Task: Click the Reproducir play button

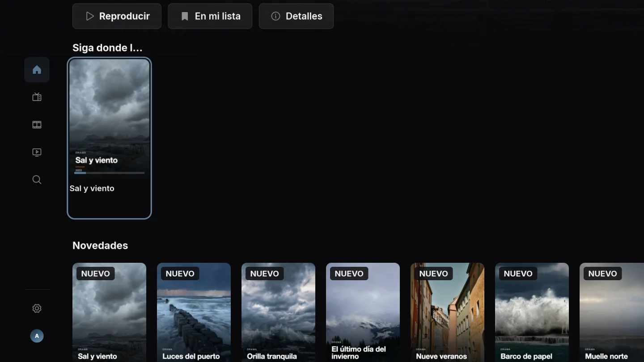Action: tap(117, 16)
